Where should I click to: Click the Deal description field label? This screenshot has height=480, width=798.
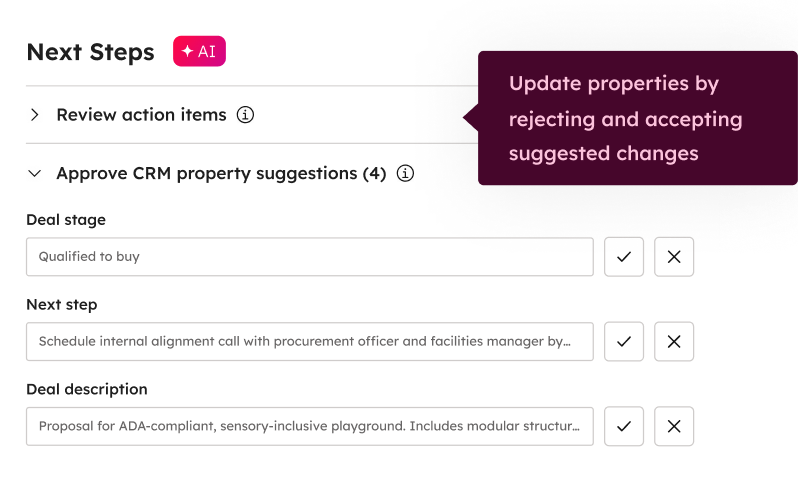tap(87, 389)
